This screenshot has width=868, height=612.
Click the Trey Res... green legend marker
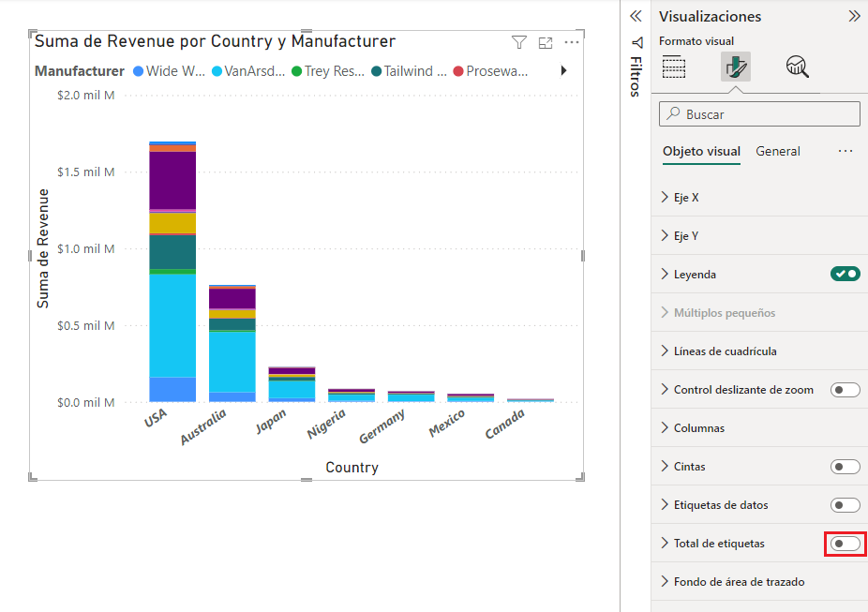coord(297,71)
